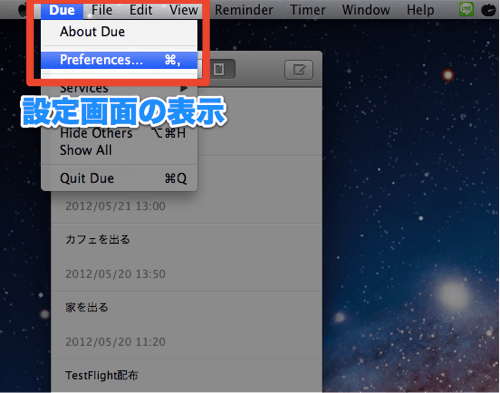Open the File menu

[x=102, y=10]
